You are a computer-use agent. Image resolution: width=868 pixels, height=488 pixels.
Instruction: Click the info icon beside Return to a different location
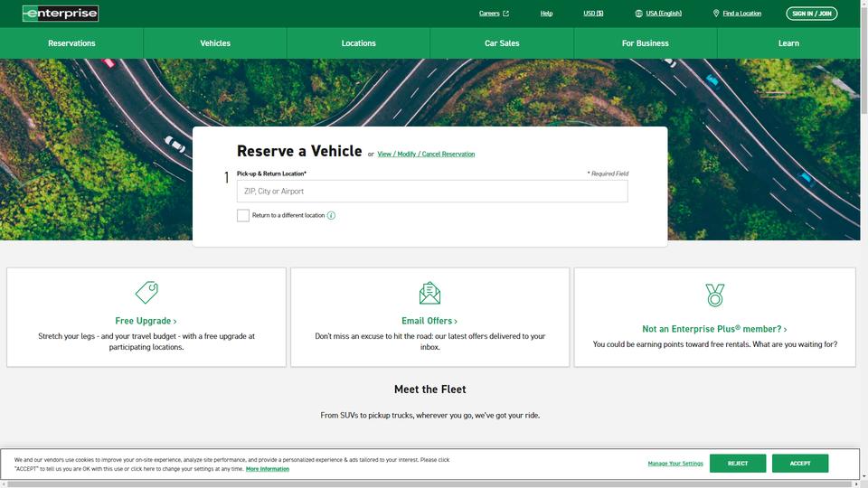click(331, 215)
